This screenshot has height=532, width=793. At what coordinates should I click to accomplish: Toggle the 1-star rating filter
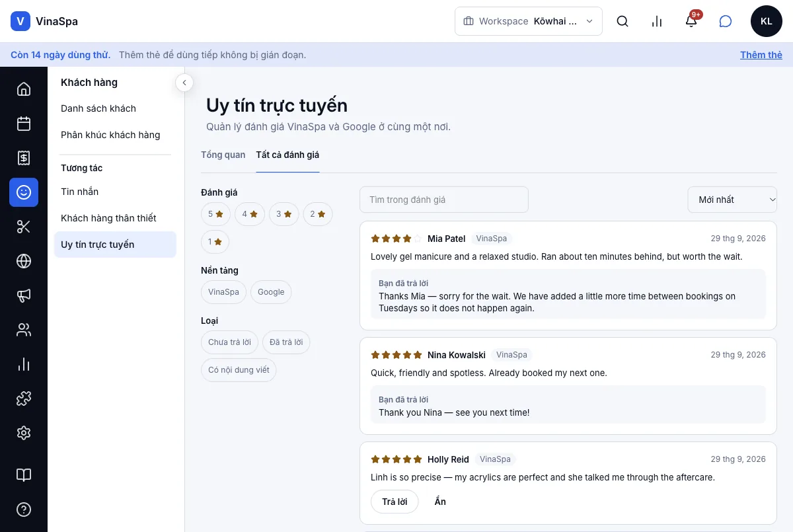point(215,242)
